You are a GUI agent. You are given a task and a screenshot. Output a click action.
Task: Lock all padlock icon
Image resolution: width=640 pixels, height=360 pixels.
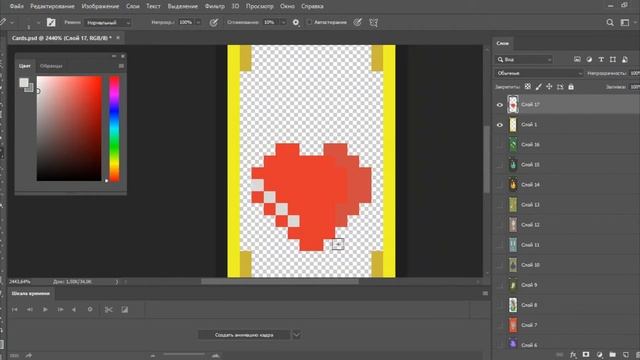[571, 87]
